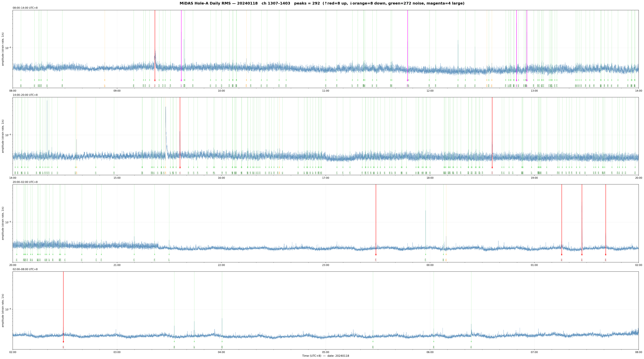644x359 pixels.
Task: Click the '03:00' time tick label
Action: [x=117, y=352]
